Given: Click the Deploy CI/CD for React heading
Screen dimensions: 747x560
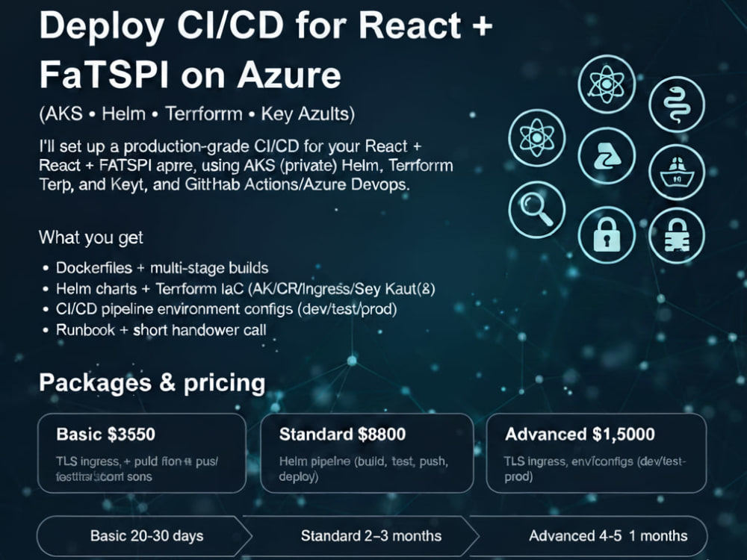Looking at the screenshot, I should 266,25.
